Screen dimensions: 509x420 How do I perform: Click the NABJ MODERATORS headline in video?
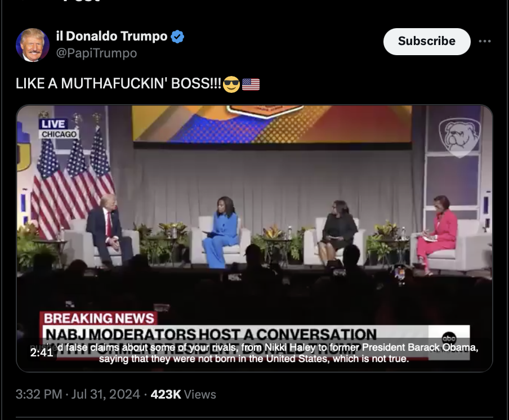click(211, 334)
